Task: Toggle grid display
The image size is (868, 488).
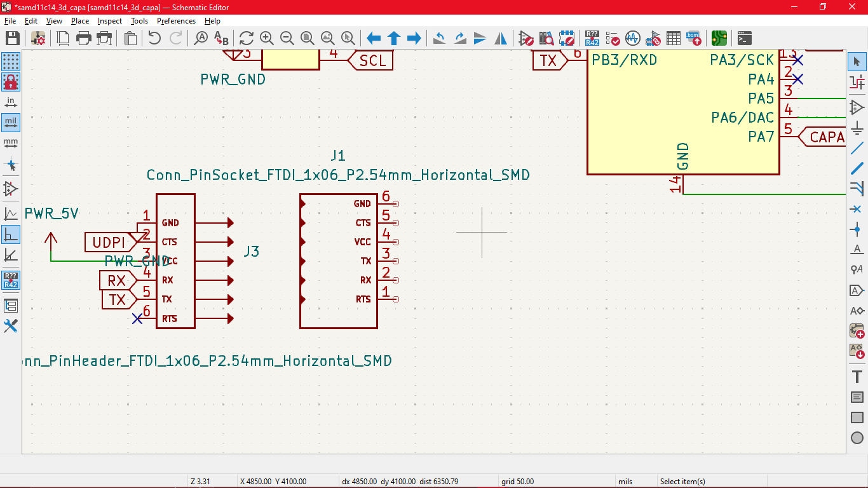Action: [x=11, y=62]
